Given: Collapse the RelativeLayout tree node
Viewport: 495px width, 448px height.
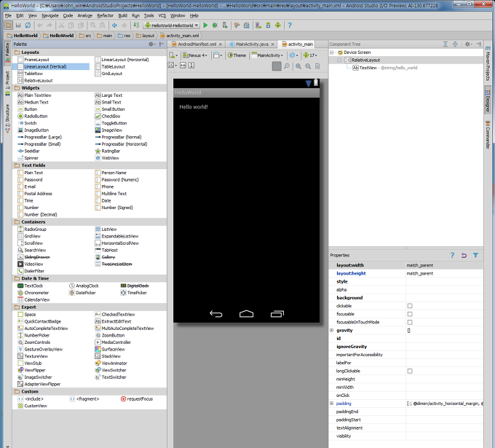Looking at the screenshot, I should coord(338,60).
